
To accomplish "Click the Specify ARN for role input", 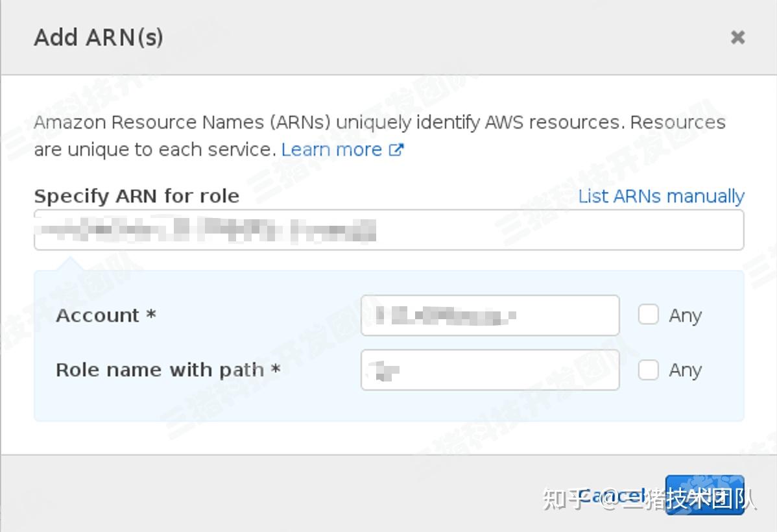I will (388, 229).
